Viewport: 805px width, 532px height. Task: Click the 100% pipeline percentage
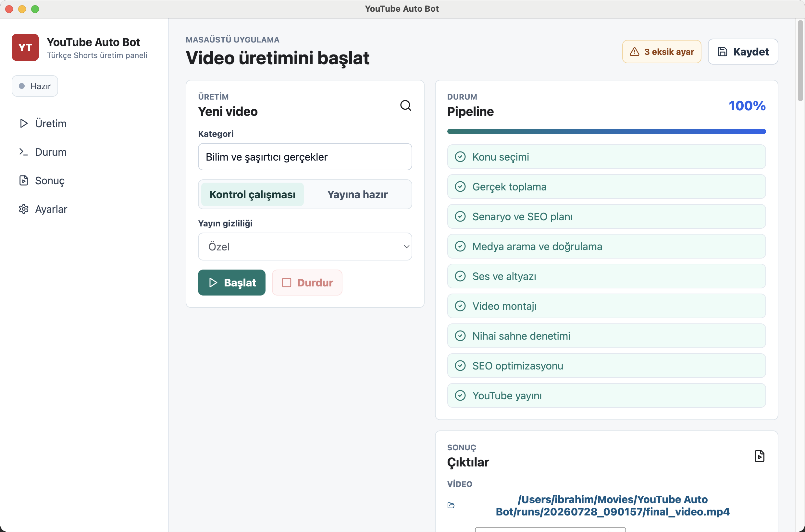tap(747, 105)
